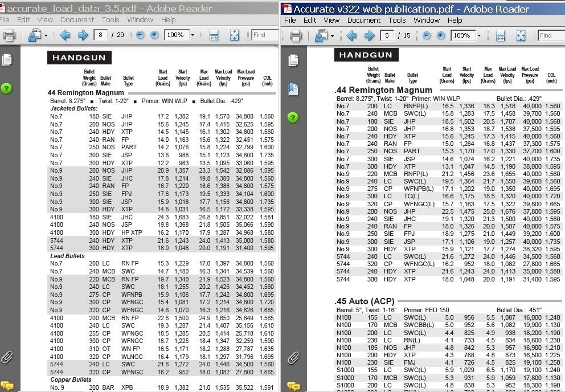Click 'S1000 155 LC SWC(L)' row in right document
This screenshot has height=392, width=565.
[x=448, y=370]
